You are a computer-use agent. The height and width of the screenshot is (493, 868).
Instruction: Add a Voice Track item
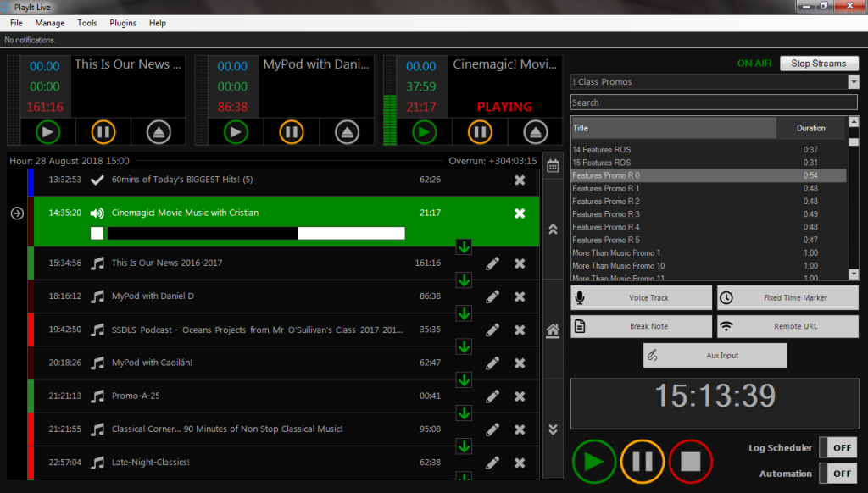[642, 298]
